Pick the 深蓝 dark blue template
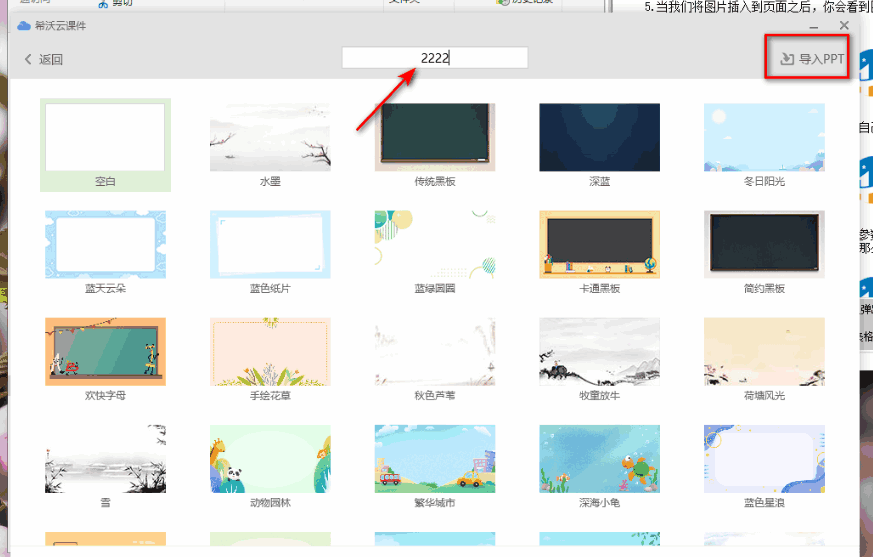Screen dimensions: 873x557 599,138
